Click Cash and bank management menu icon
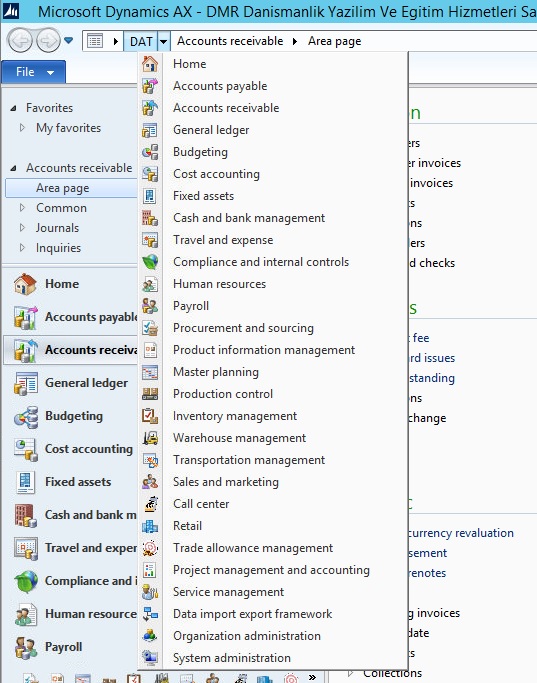 point(150,218)
